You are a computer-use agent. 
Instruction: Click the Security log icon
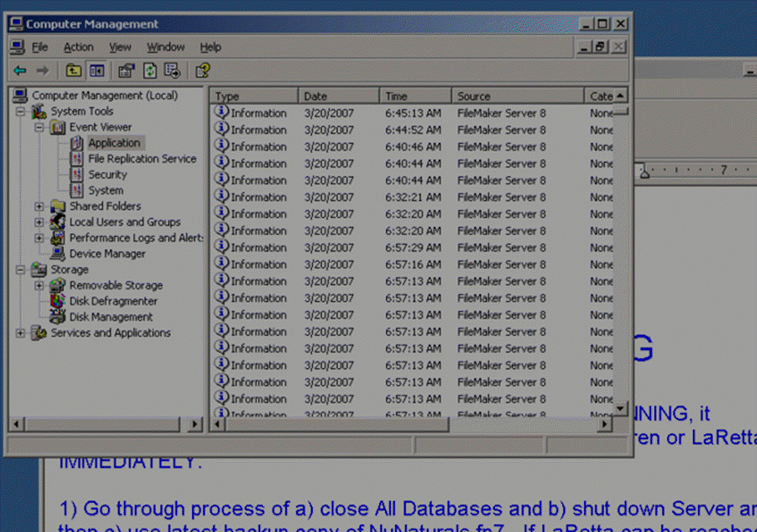click(x=77, y=175)
